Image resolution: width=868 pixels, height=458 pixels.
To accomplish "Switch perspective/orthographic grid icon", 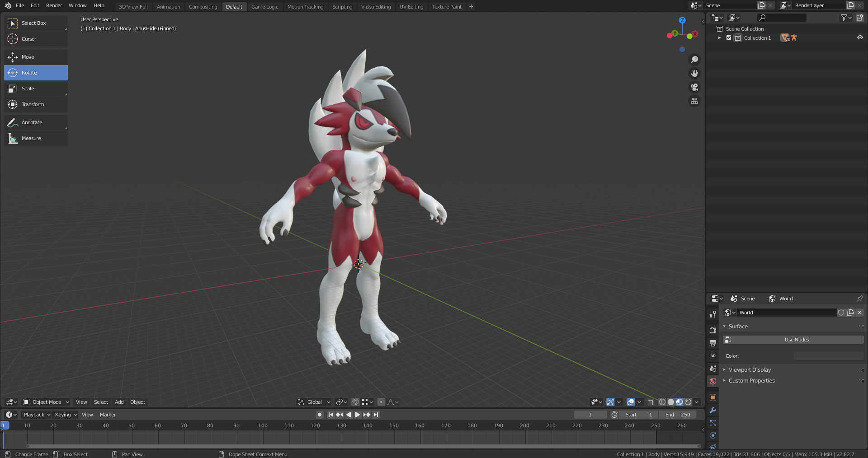I will coord(694,101).
